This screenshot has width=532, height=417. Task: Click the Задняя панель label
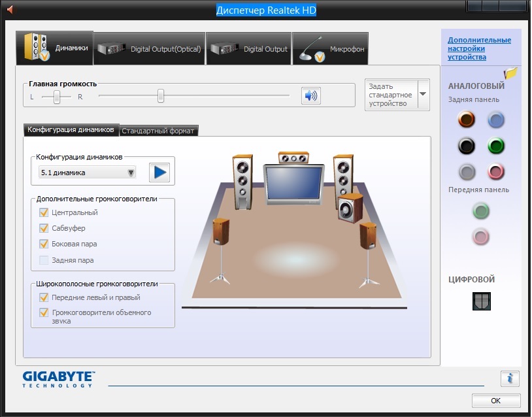(x=474, y=99)
